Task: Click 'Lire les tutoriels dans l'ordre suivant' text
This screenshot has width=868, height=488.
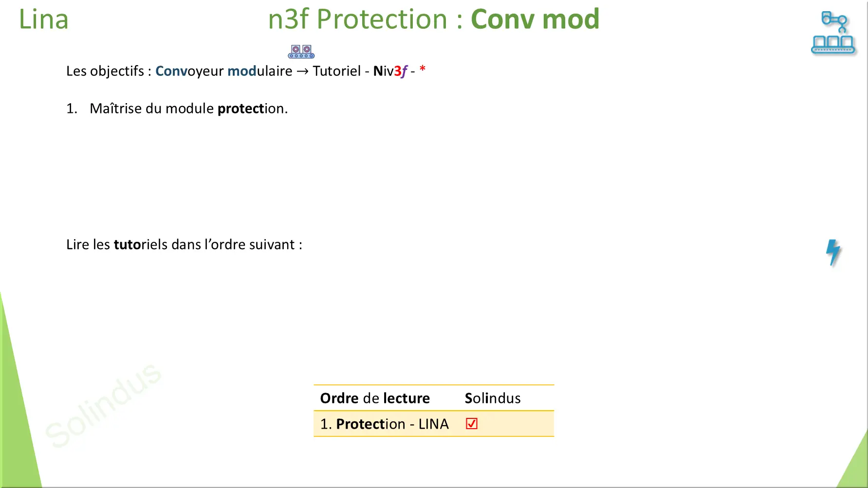Action: point(184,244)
